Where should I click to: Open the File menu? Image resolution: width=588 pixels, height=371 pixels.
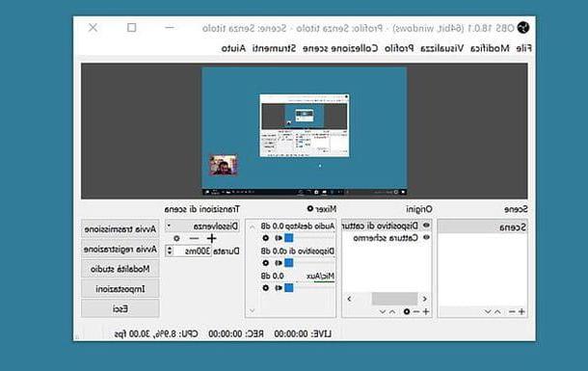pos(523,48)
